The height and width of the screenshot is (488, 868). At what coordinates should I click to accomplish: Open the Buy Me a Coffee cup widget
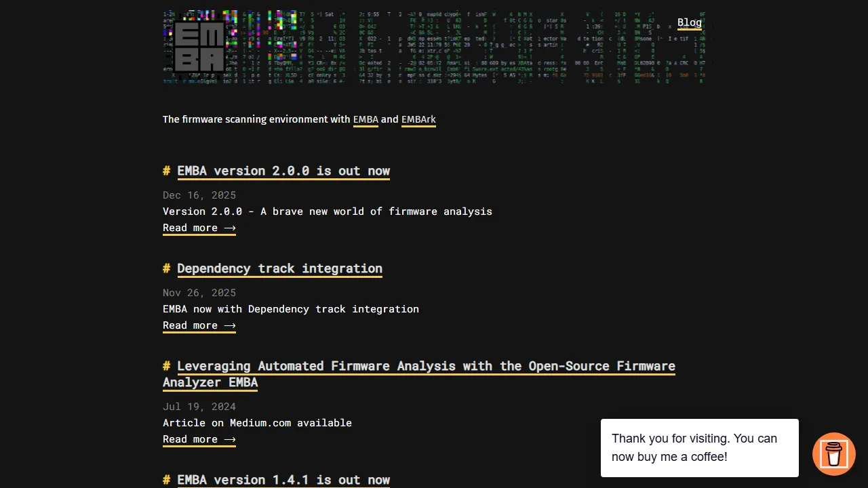click(833, 454)
